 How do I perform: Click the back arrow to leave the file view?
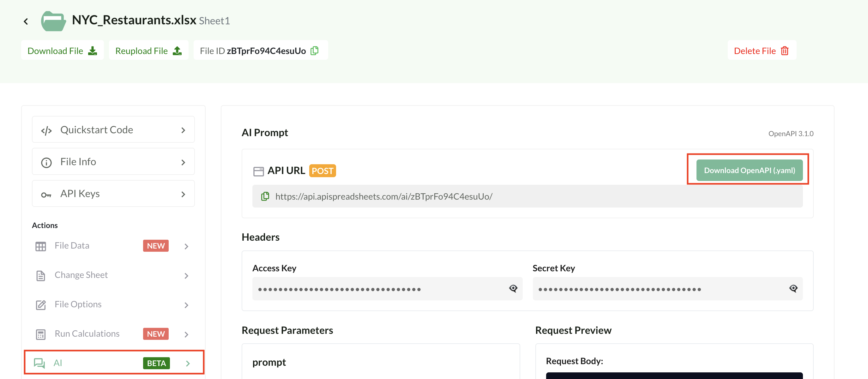(x=26, y=21)
